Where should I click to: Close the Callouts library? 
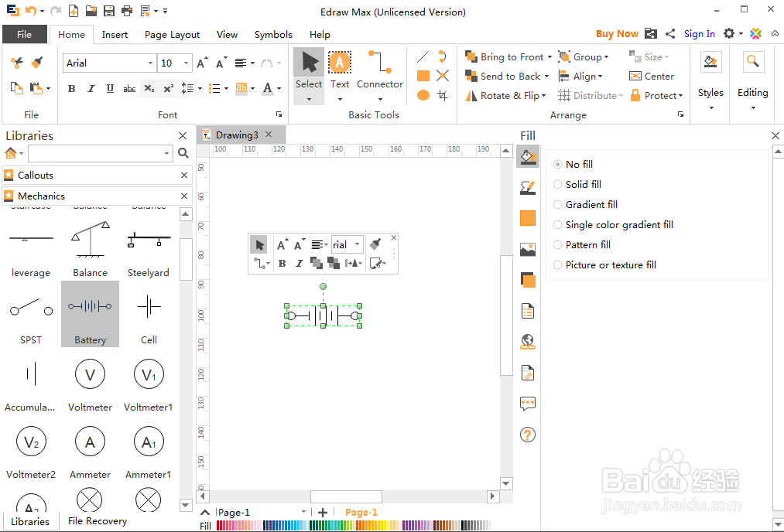coord(184,176)
